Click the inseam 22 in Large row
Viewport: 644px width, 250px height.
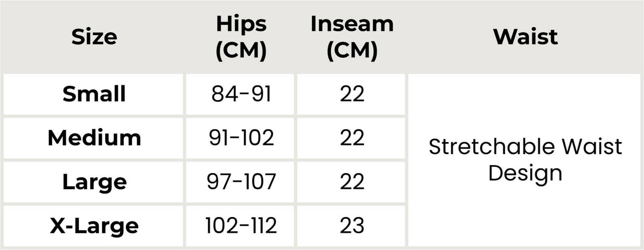coord(352,182)
